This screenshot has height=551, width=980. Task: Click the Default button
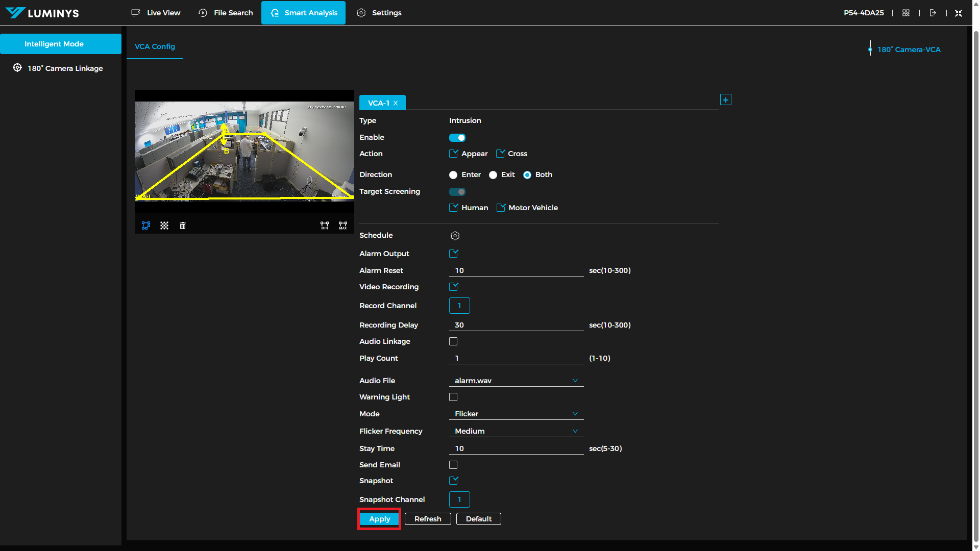479,519
